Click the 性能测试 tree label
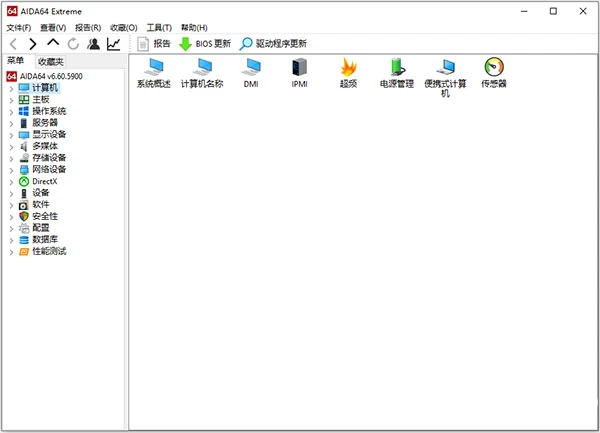Image resolution: width=600 pixels, height=433 pixels. point(49,251)
